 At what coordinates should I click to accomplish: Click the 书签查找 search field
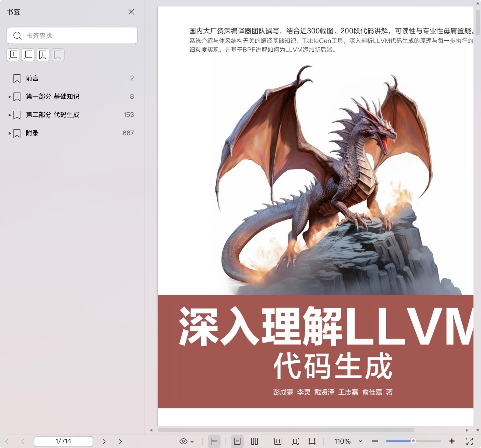pyautogui.click(x=72, y=35)
